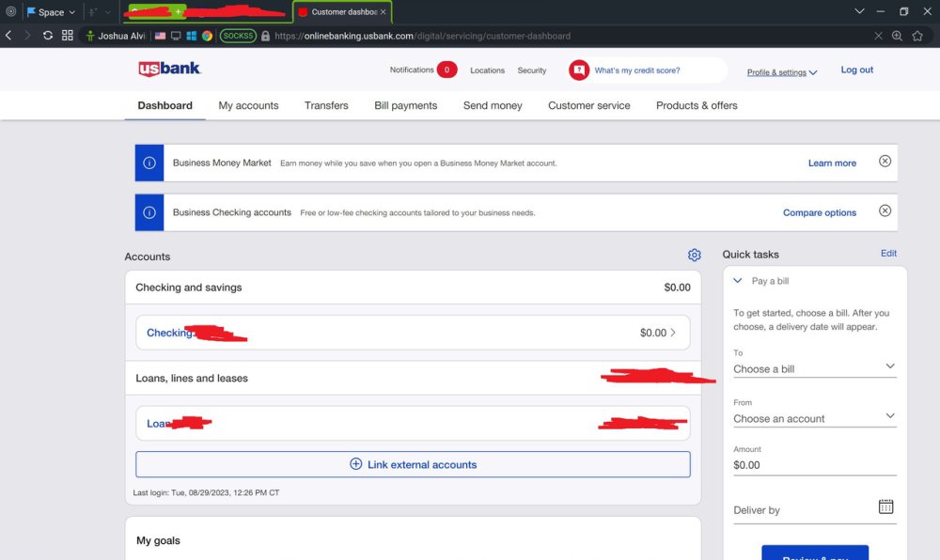The width and height of the screenshot is (940, 560).
Task: Click the Deliver by date field
Action: (815, 509)
